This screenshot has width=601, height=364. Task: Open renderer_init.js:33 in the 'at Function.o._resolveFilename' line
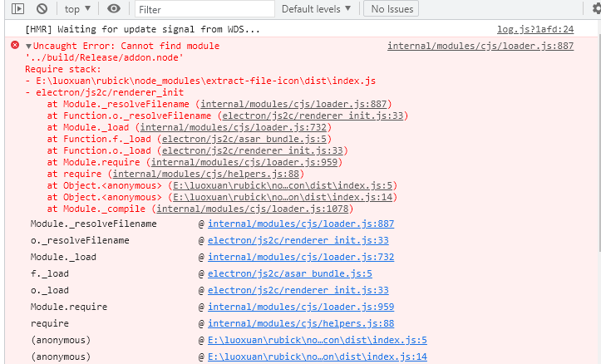pos(313,116)
